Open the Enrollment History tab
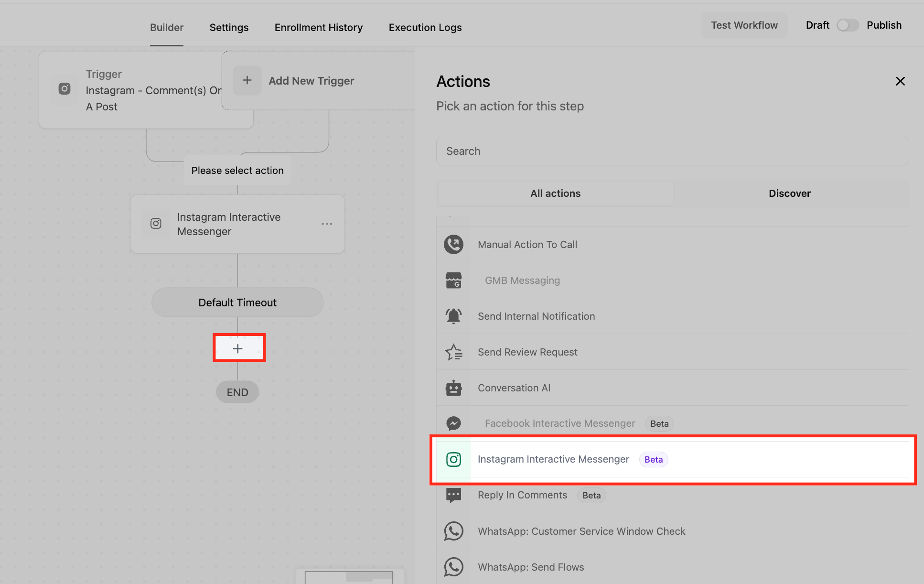Screen dimensions: 924x584 tap(318, 28)
